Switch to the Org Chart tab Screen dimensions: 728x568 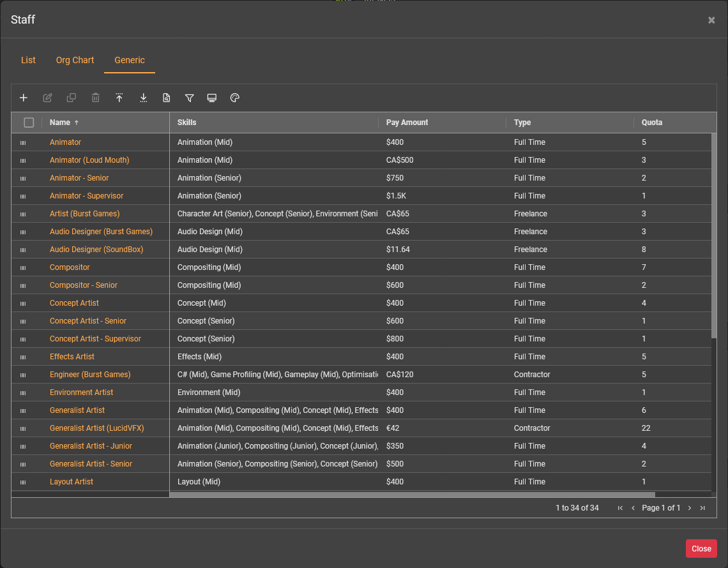coord(75,60)
